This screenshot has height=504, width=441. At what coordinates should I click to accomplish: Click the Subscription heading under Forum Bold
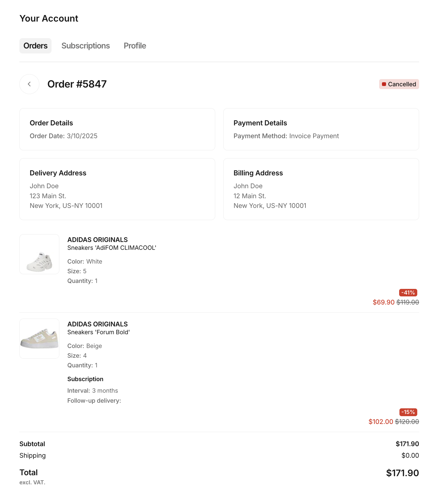[85, 379]
